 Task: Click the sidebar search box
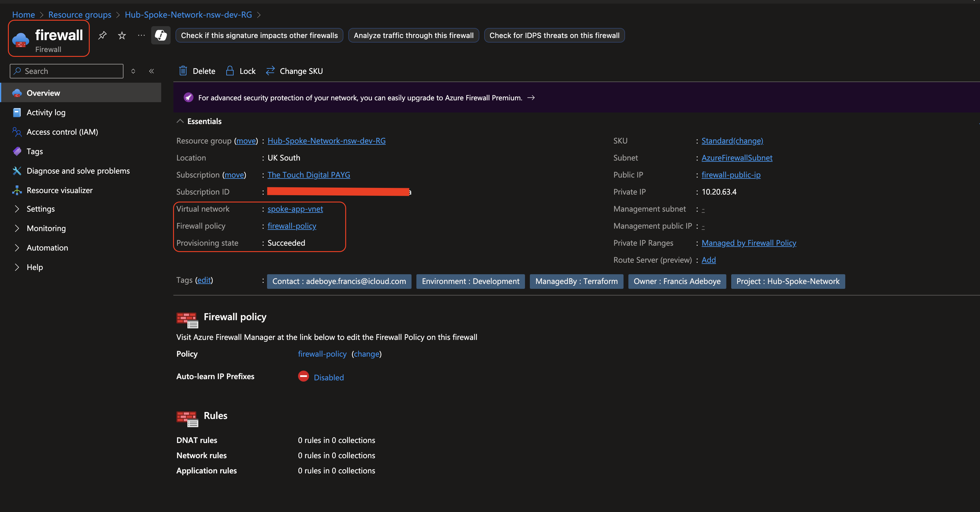point(66,71)
